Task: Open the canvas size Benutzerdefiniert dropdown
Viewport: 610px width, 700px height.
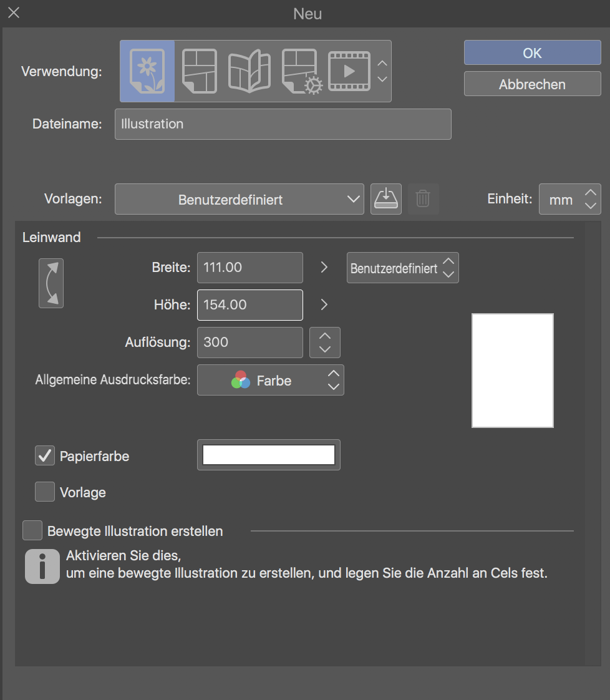Action: click(402, 268)
